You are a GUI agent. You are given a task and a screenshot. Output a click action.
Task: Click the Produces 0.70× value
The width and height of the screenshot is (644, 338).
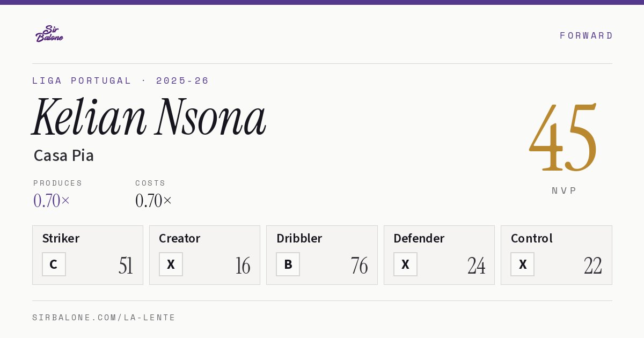pyautogui.click(x=52, y=201)
